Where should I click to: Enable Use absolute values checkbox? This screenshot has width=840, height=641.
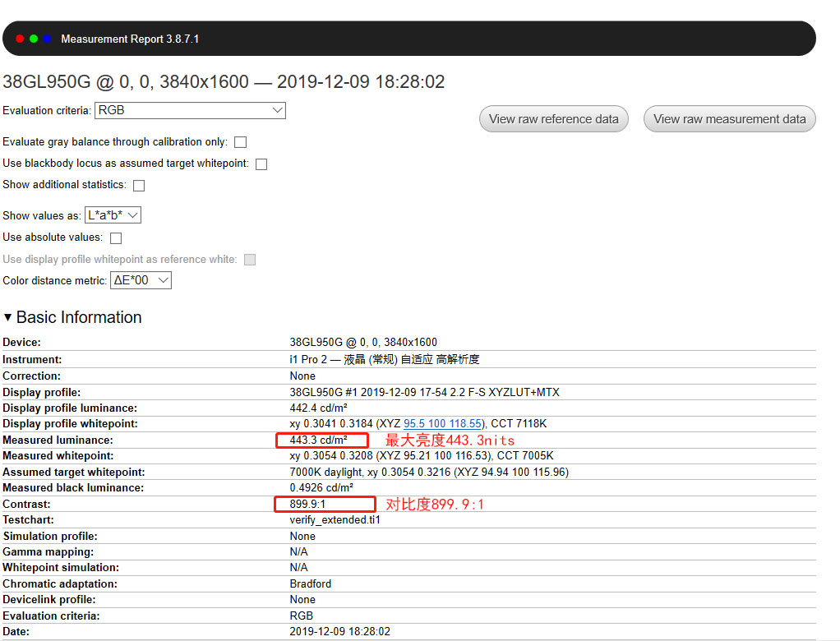coord(116,237)
